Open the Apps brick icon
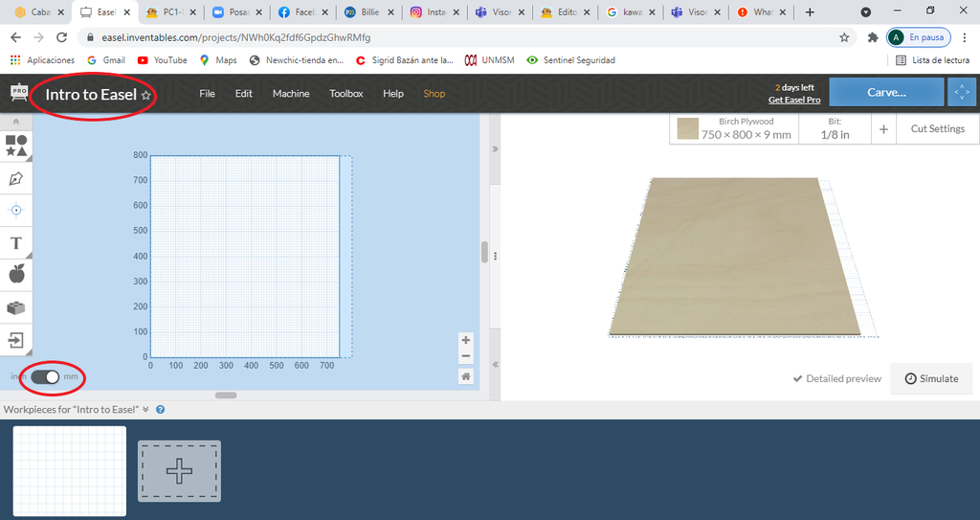 [16, 307]
